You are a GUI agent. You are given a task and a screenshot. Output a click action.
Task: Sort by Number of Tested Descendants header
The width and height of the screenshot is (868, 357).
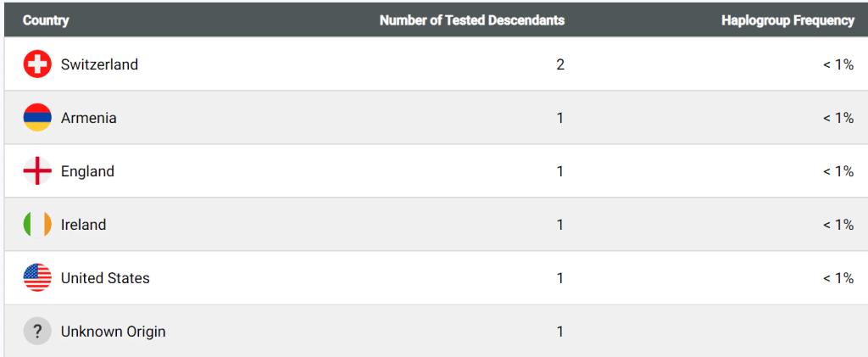point(471,20)
